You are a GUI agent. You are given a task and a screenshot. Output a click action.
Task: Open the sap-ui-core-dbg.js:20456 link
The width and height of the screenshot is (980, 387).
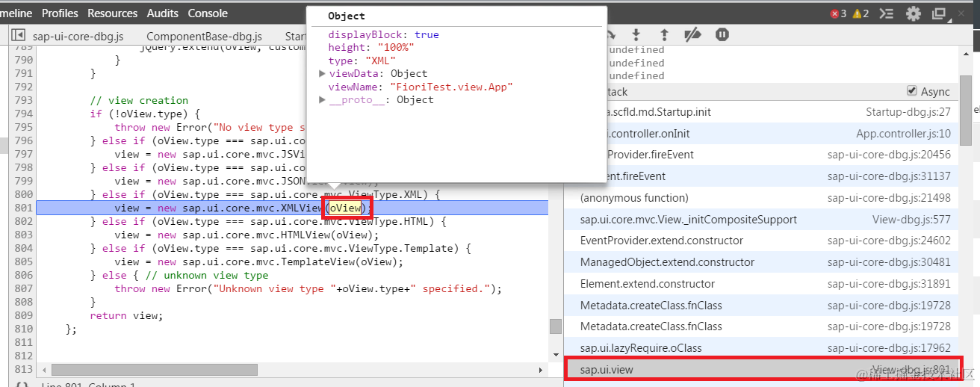pos(889,154)
